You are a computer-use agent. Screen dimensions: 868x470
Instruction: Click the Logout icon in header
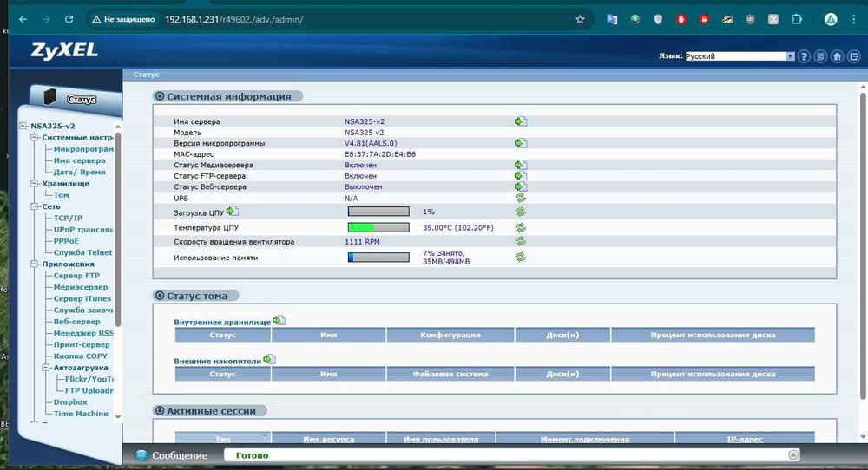click(853, 56)
